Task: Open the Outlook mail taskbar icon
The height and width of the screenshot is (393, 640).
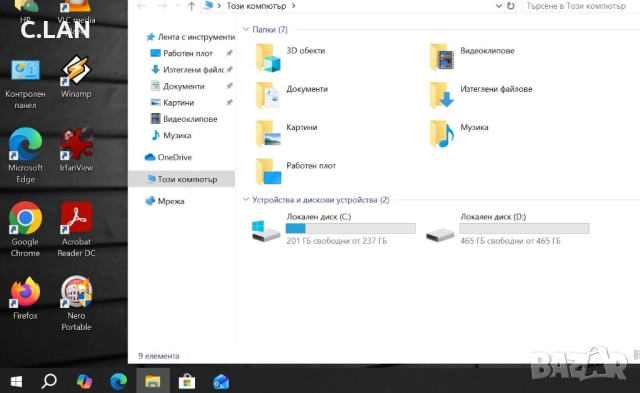Action: tap(221, 382)
